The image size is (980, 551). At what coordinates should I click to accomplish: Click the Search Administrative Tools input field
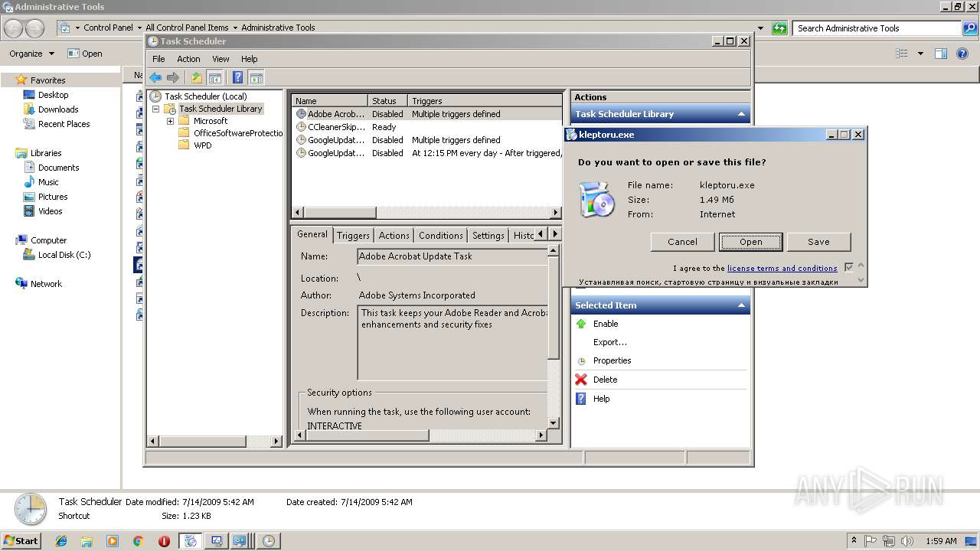pos(877,28)
